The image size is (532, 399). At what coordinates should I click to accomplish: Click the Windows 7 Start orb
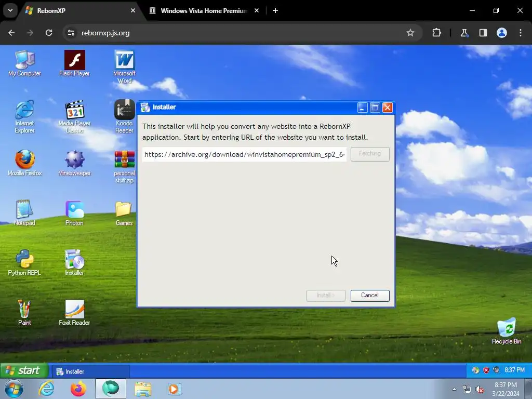coord(14,389)
